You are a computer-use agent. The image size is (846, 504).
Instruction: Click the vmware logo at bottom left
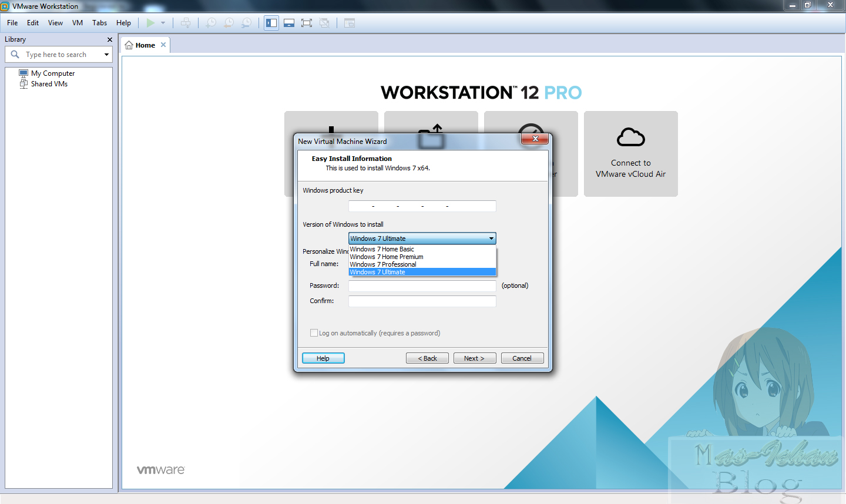(160, 470)
